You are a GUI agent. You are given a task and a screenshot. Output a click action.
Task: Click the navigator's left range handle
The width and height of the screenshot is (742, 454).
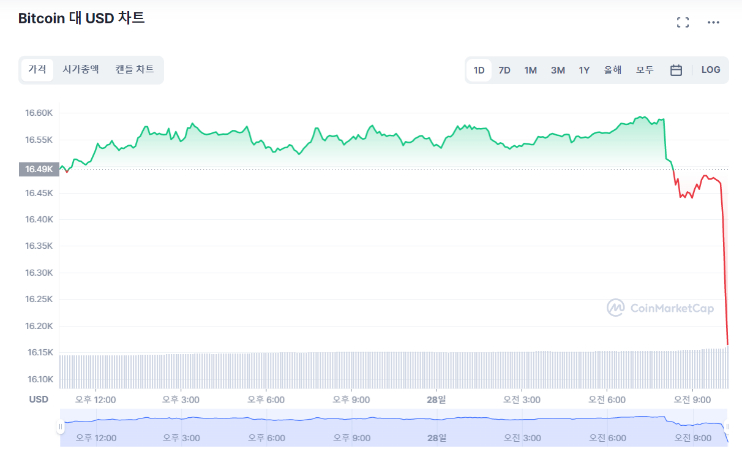point(60,427)
